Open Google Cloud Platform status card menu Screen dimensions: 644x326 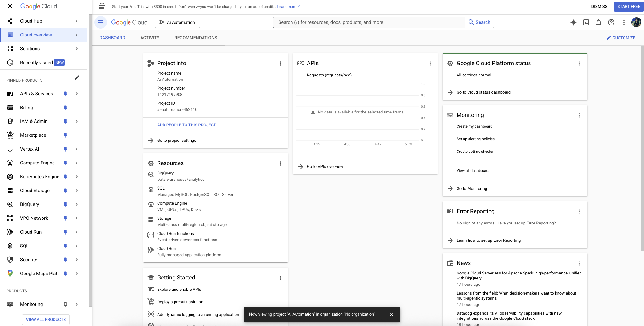pyautogui.click(x=580, y=64)
